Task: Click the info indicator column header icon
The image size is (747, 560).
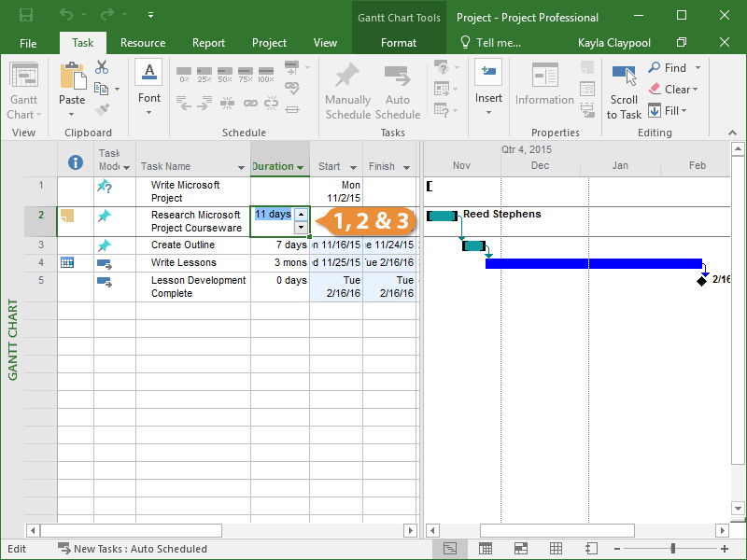Action: [x=76, y=163]
